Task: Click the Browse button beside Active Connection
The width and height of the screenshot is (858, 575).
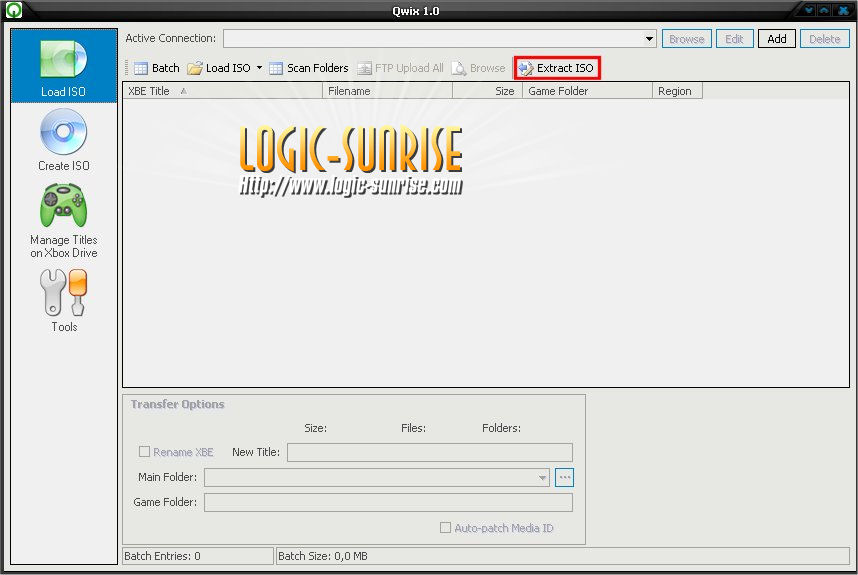Action: 687,39
